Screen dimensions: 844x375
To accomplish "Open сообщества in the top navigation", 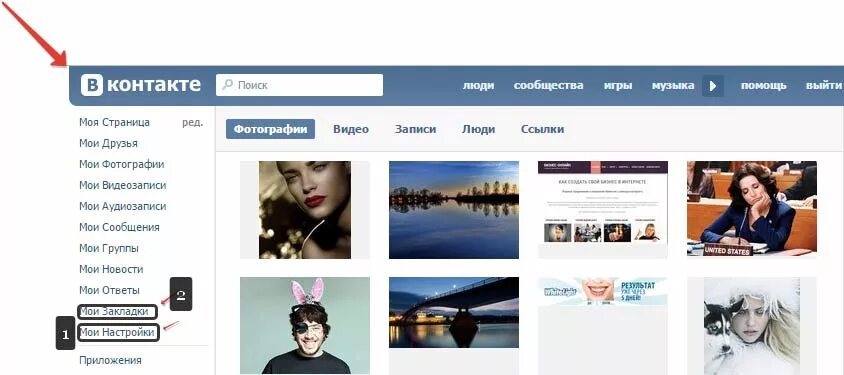I will pyautogui.click(x=548, y=86).
